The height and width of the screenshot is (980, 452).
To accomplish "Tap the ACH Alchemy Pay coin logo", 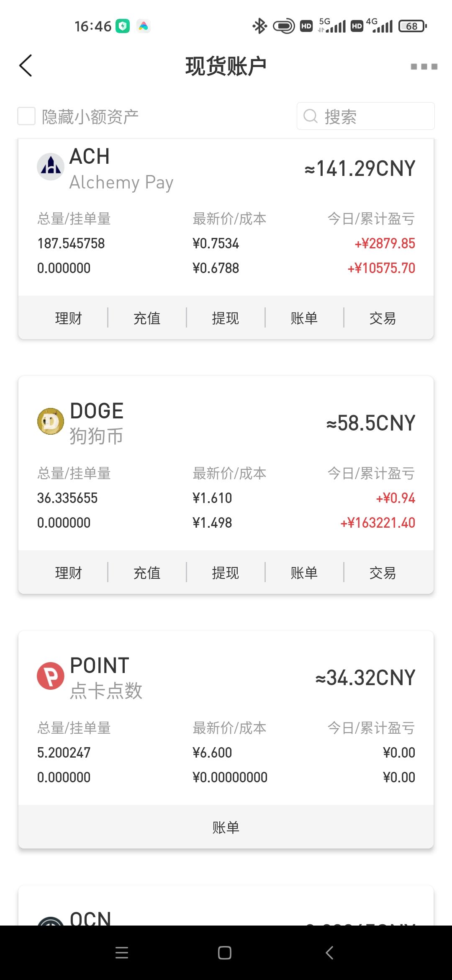I will point(51,166).
